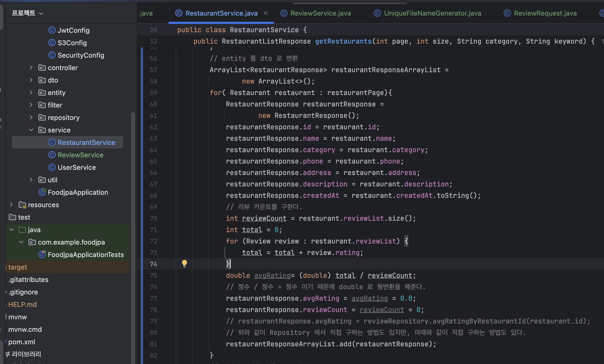604x364 pixels.
Task: Expand the dto package
Action: (x=31, y=80)
